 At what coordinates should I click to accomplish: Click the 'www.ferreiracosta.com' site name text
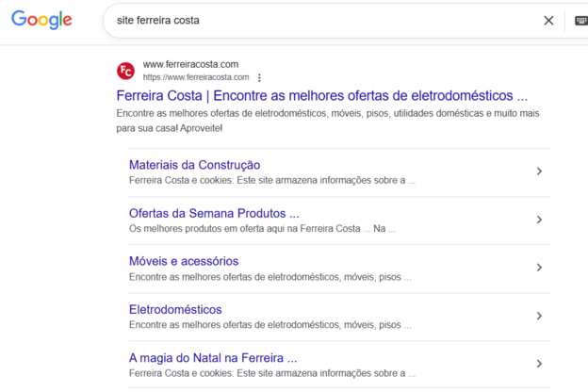(x=190, y=64)
